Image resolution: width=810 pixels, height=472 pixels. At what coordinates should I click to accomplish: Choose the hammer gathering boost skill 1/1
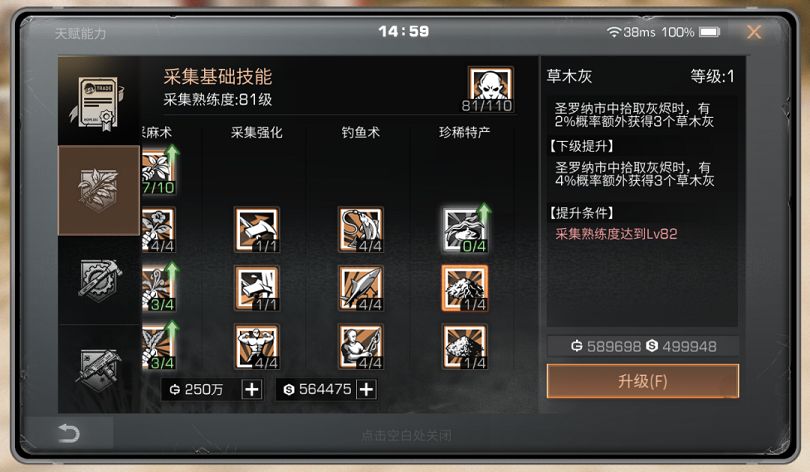point(257,230)
